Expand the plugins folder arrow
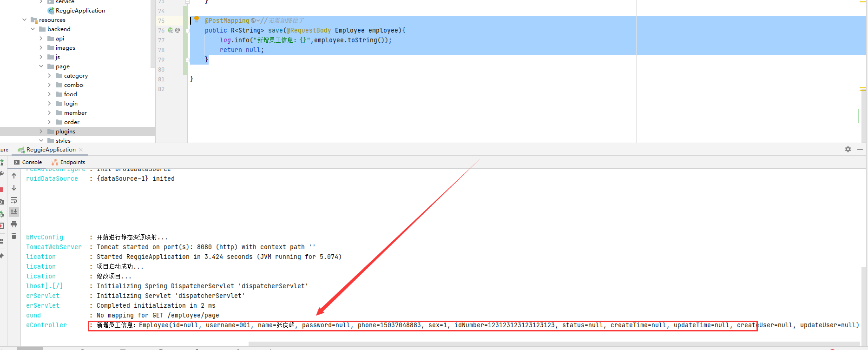Screen dimensions: 868x350 (41, 131)
